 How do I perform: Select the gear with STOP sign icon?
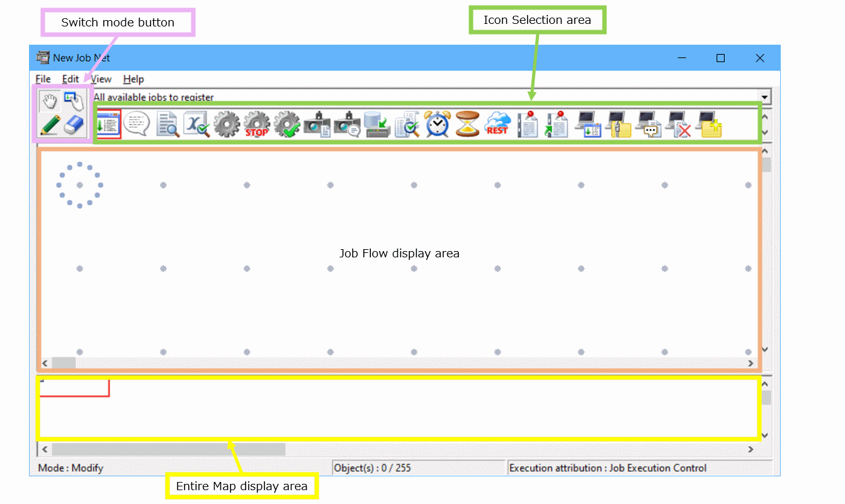(x=256, y=124)
